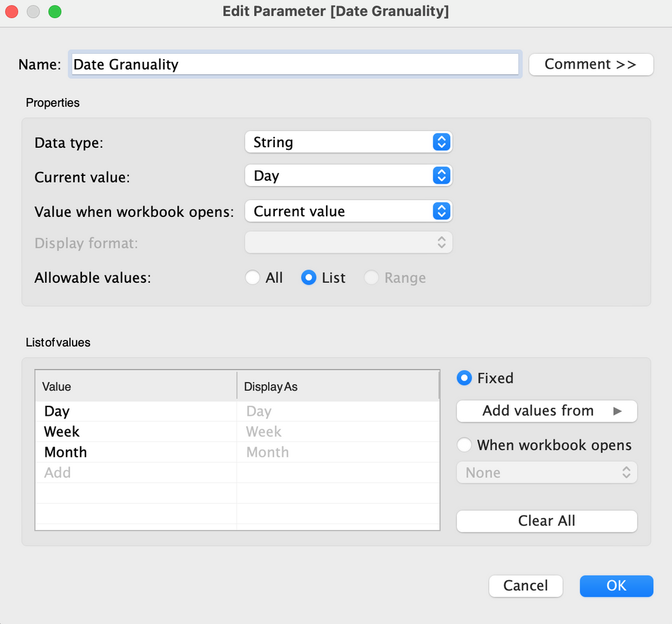Open the None dropdown below When workbook opens
Image resolution: width=672 pixels, height=624 pixels.
point(546,472)
